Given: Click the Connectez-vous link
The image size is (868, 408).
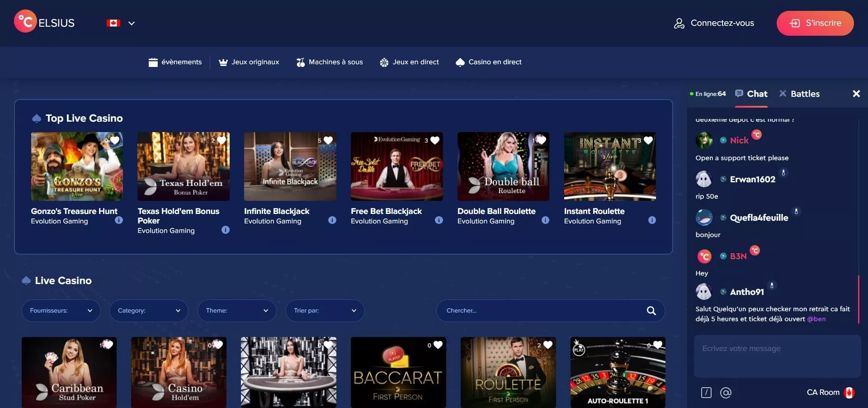Looking at the screenshot, I should pos(714,23).
